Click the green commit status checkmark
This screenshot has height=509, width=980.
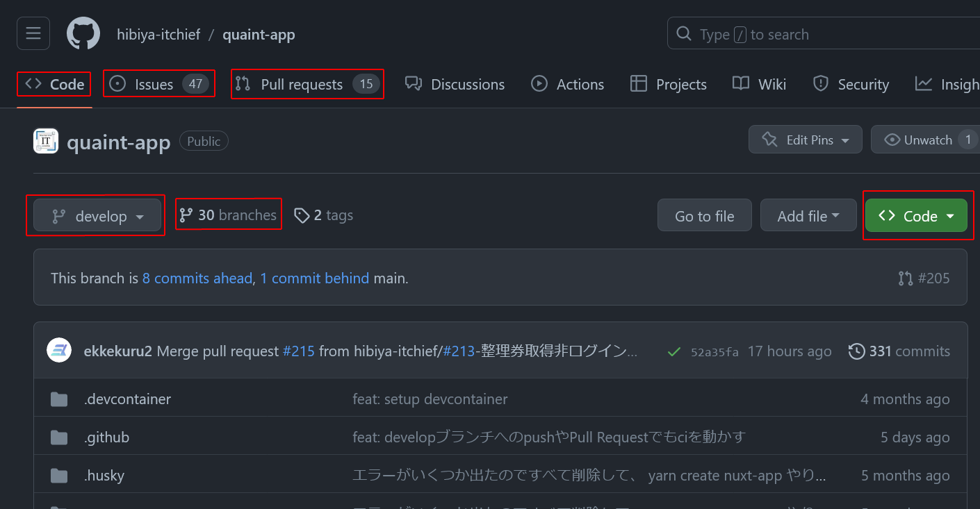(673, 351)
